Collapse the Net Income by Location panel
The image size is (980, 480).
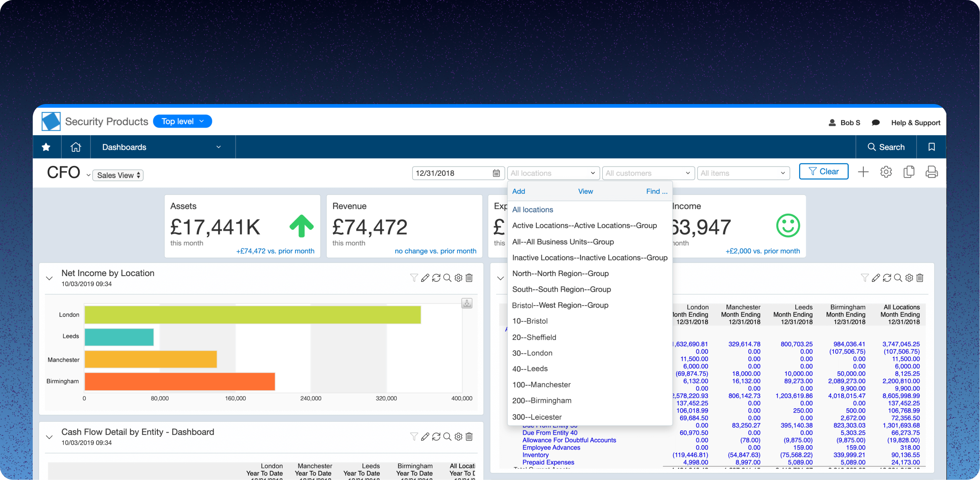[x=50, y=278]
